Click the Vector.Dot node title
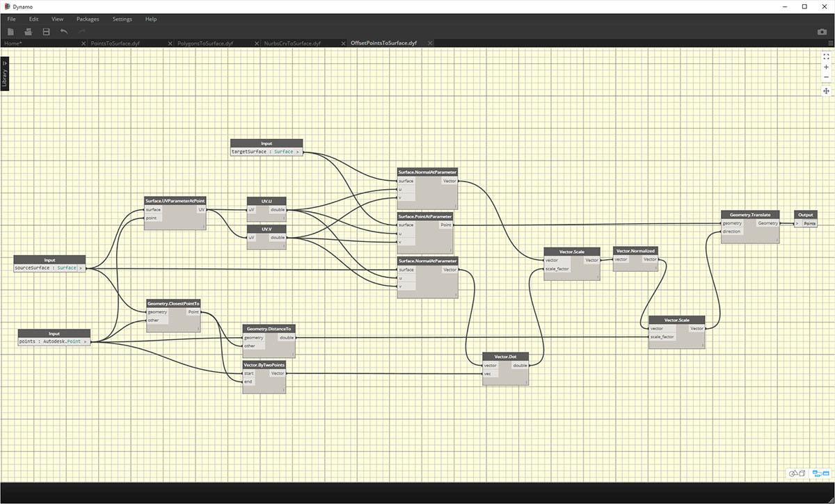 505,357
